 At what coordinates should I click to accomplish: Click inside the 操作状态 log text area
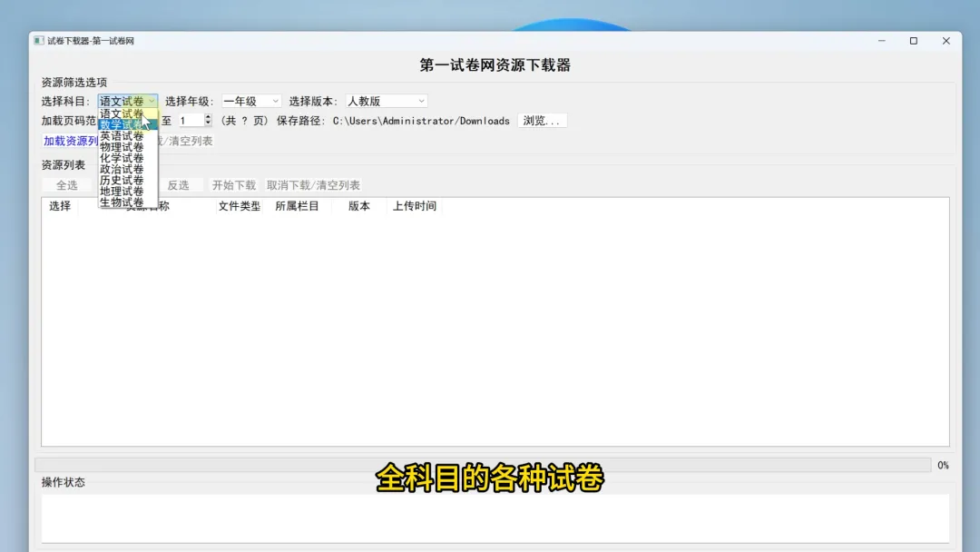495,518
